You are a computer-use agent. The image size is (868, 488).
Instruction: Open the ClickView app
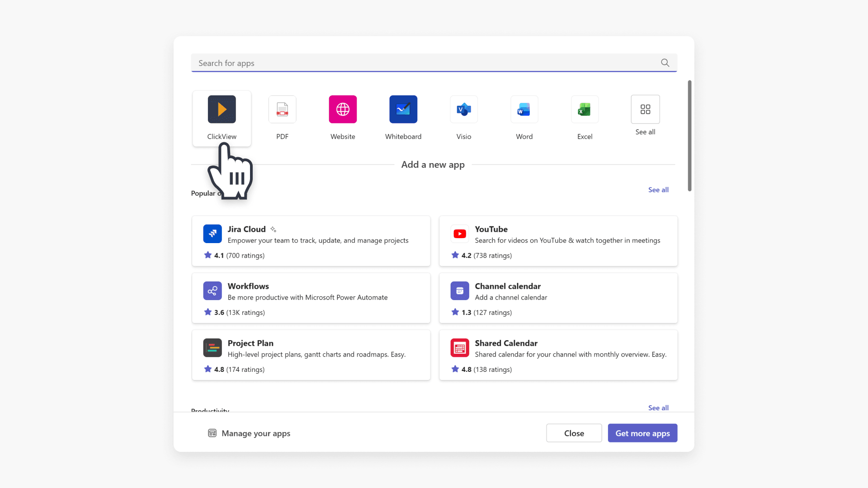222,109
